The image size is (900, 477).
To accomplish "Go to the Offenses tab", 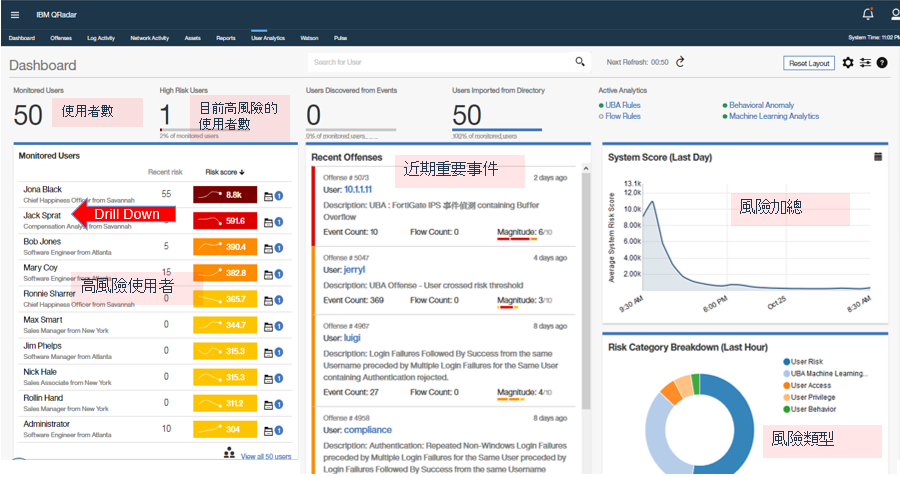I will click(x=61, y=38).
